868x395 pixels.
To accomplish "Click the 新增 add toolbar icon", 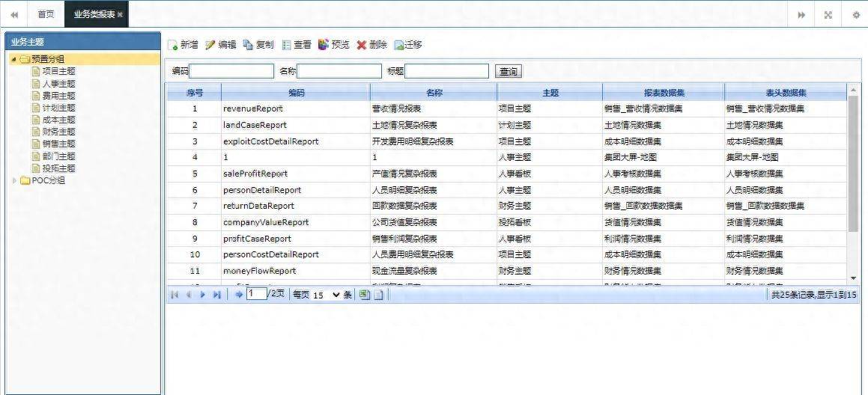I will [x=173, y=46].
